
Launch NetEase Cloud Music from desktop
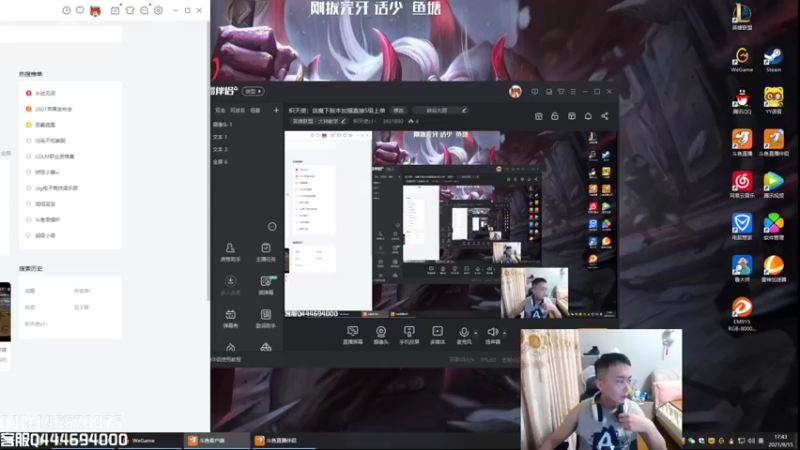tap(742, 185)
